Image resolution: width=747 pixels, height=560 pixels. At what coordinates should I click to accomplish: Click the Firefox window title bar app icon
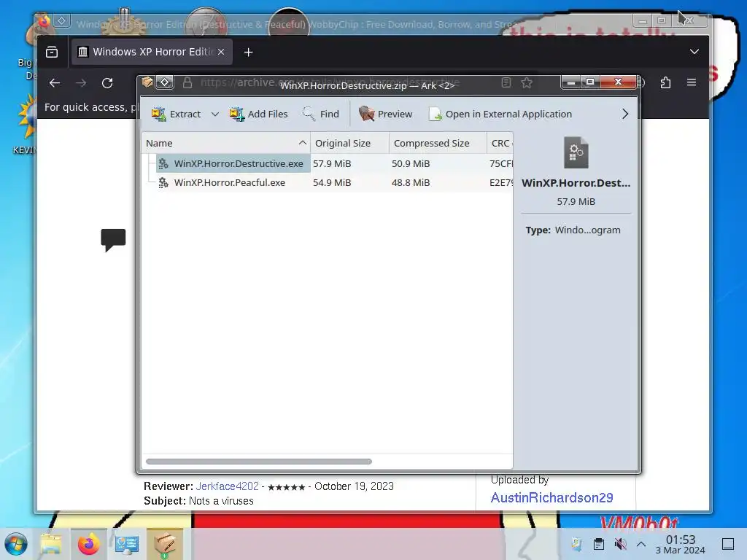click(44, 21)
